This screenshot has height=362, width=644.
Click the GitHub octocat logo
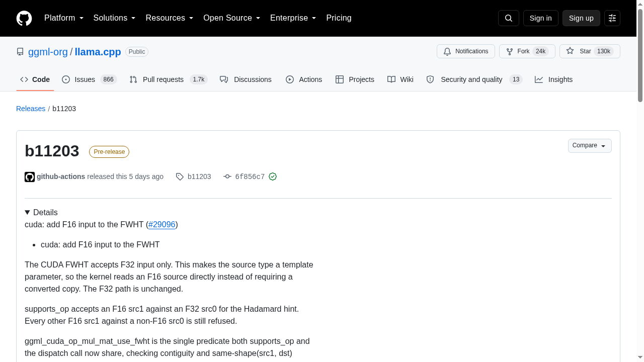click(x=24, y=18)
